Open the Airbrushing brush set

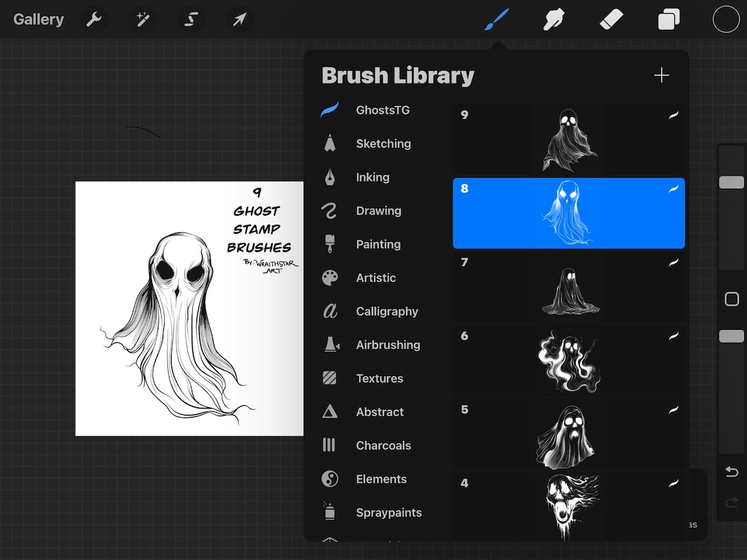[388, 345]
